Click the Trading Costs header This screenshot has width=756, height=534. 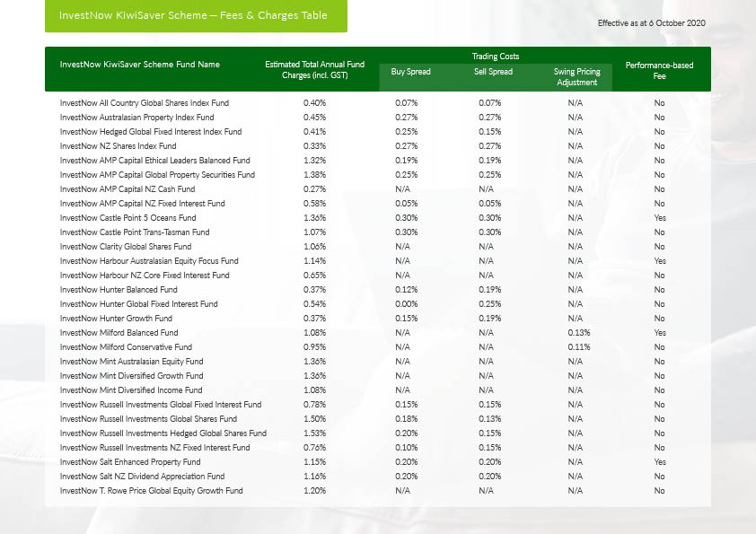pos(495,57)
